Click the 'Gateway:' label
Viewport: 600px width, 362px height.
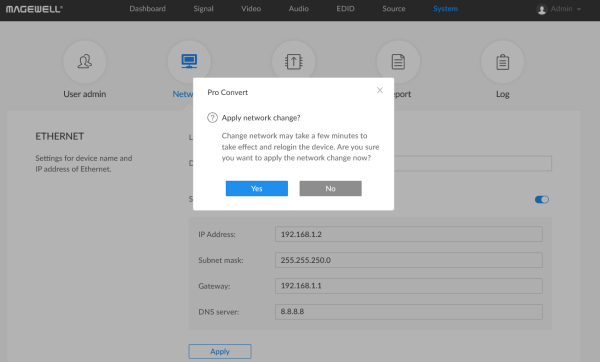tap(214, 286)
